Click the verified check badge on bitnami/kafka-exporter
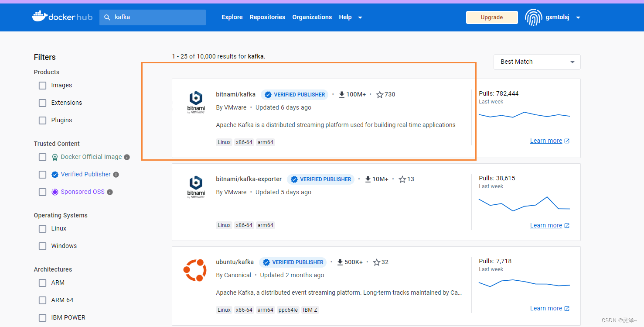This screenshot has width=644, height=327. tap(294, 179)
